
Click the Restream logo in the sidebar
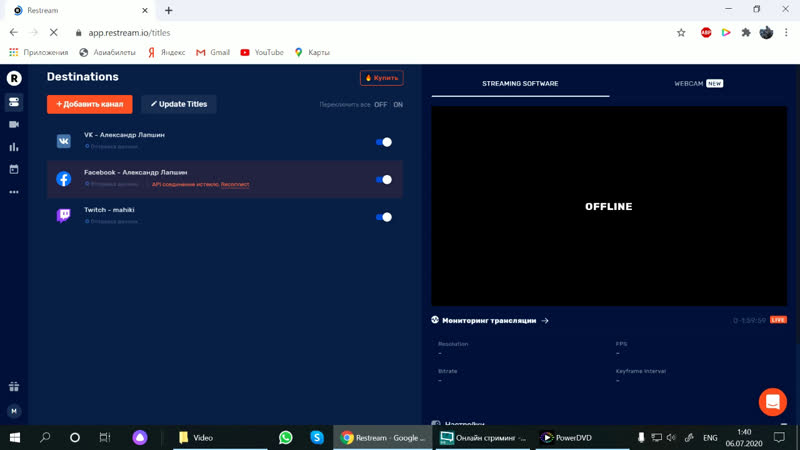pyautogui.click(x=14, y=78)
